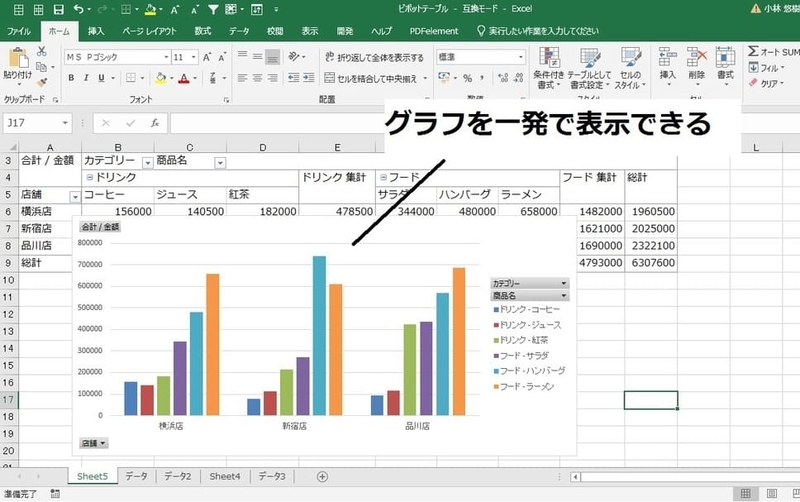This screenshot has width=800, height=502.
Task: Switch to the 校閲 tab
Action: click(275, 31)
